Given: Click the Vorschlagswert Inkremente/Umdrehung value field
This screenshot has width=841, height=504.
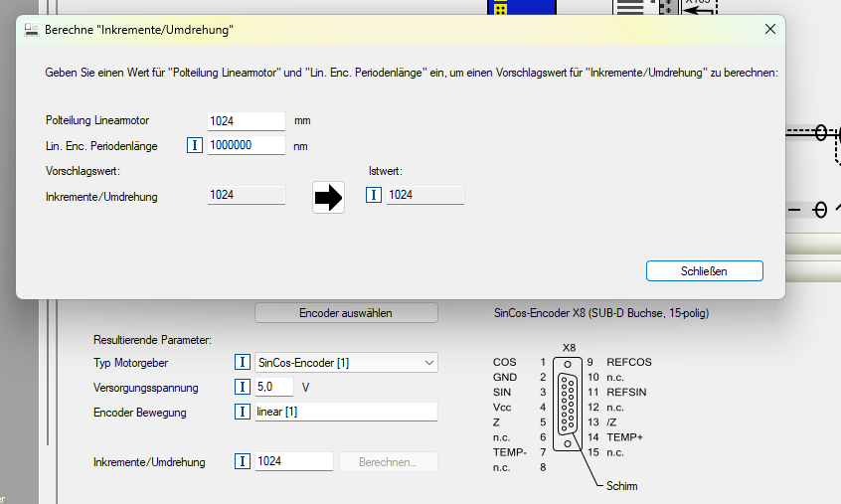Looking at the screenshot, I should tap(247, 196).
